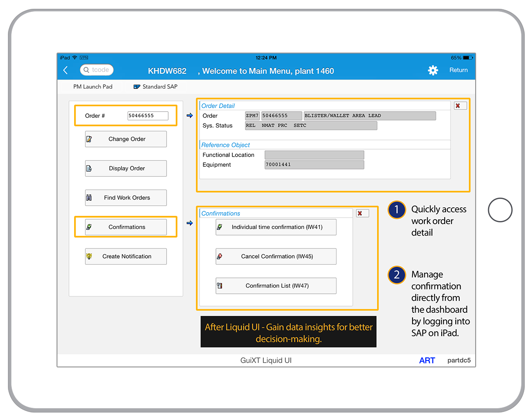Open Find Work Orders
530x420 pixels.
(x=126, y=198)
